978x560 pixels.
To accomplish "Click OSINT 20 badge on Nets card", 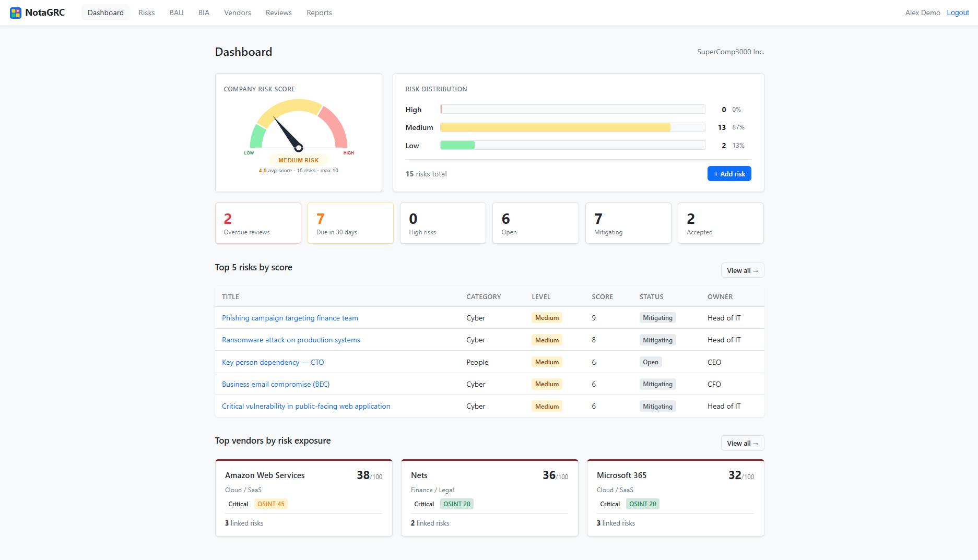I will click(x=457, y=504).
